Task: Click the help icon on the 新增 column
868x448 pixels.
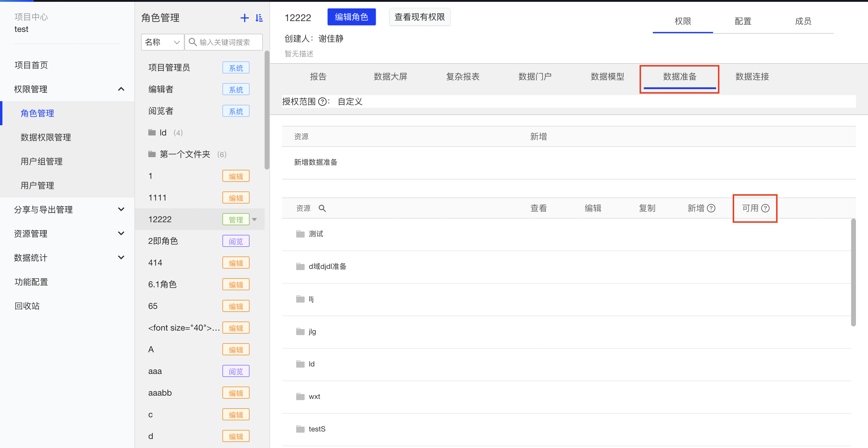Action: click(712, 208)
